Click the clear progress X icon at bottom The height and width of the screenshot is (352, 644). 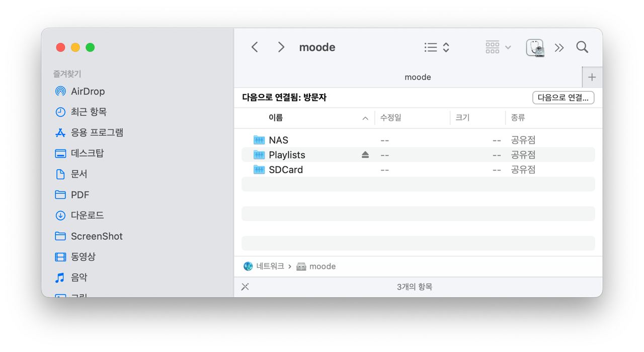pos(245,287)
